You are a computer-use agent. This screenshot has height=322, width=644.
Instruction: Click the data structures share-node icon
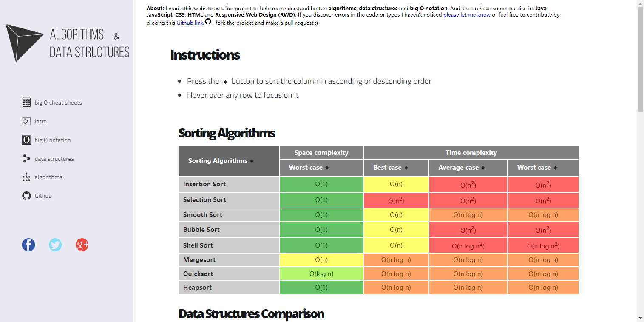click(26, 159)
